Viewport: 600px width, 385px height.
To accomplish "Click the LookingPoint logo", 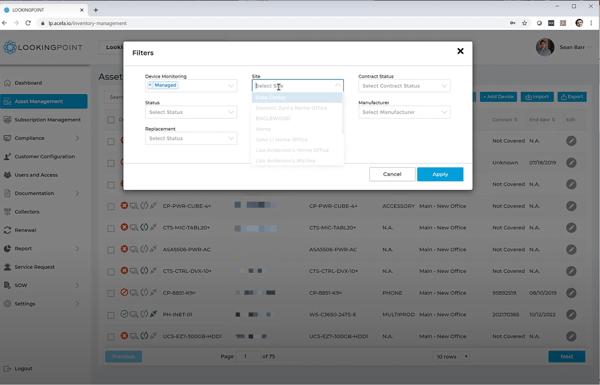I will [43, 47].
